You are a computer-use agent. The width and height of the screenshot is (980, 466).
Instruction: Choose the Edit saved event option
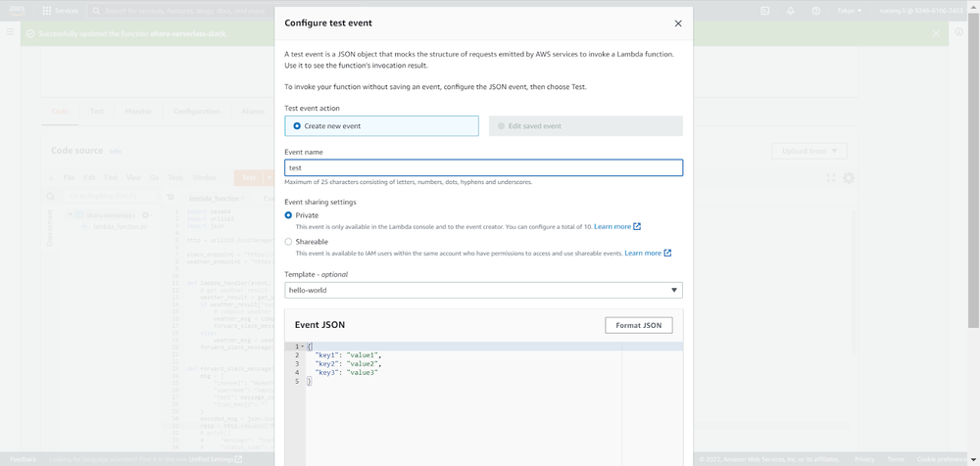[x=502, y=126]
